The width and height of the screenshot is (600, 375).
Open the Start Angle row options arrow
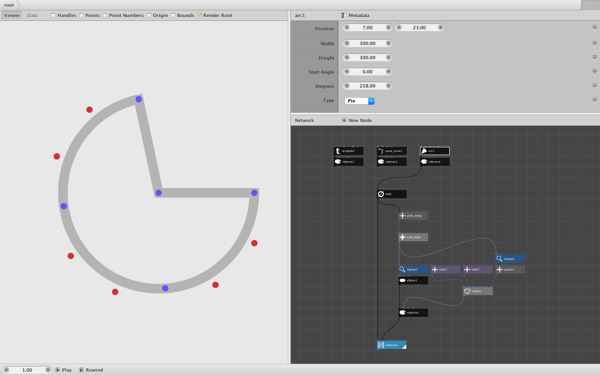pos(594,72)
